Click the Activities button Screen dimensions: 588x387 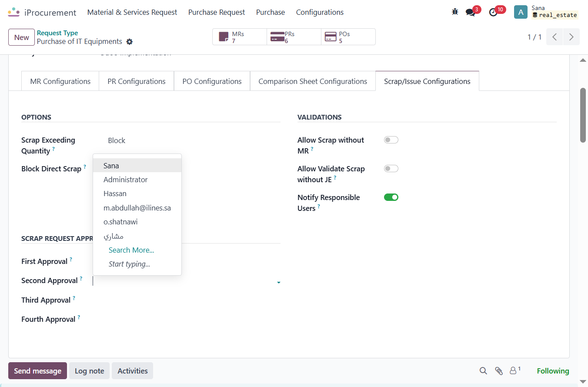133,371
